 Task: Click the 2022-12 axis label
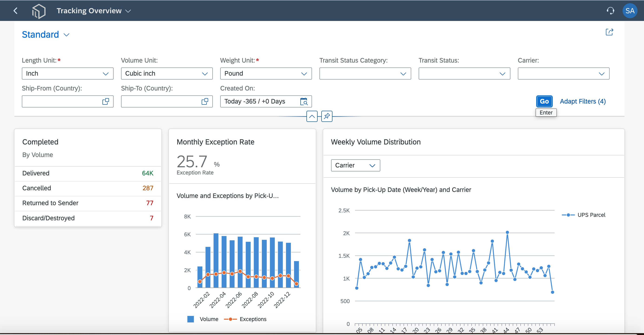tap(282, 300)
